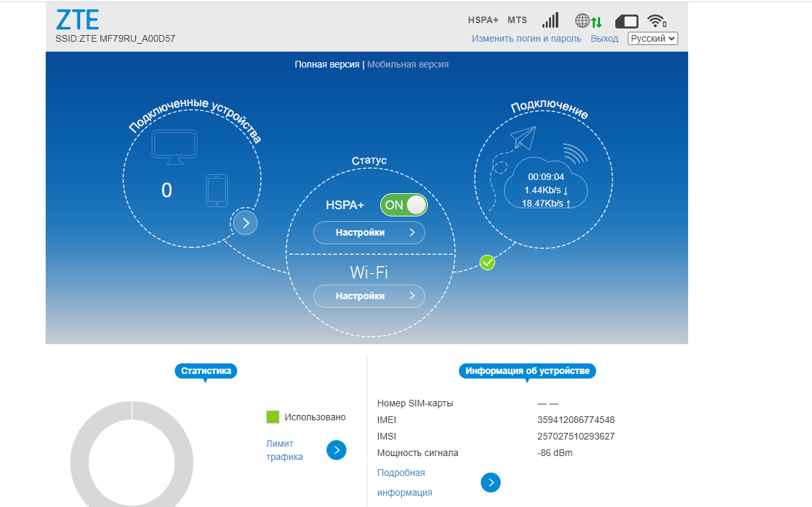The width and height of the screenshot is (812, 507).
Task: Select Полная версия view
Action: (x=327, y=64)
